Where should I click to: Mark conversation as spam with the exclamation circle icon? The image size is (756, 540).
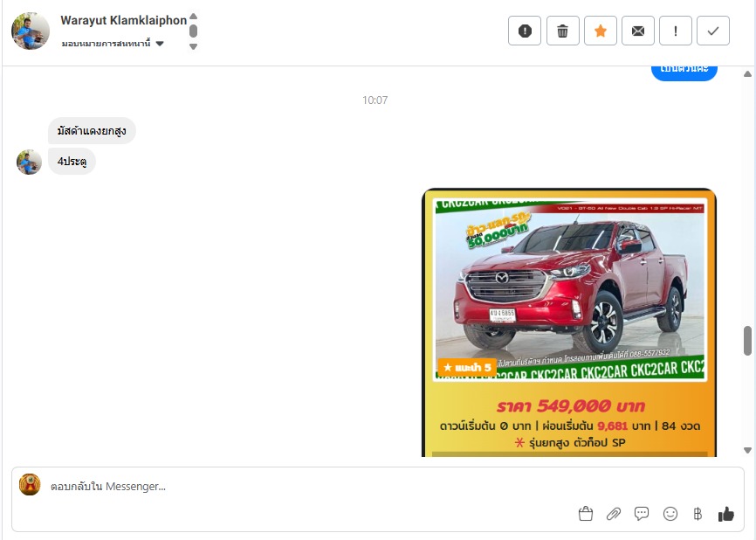[525, 31]
